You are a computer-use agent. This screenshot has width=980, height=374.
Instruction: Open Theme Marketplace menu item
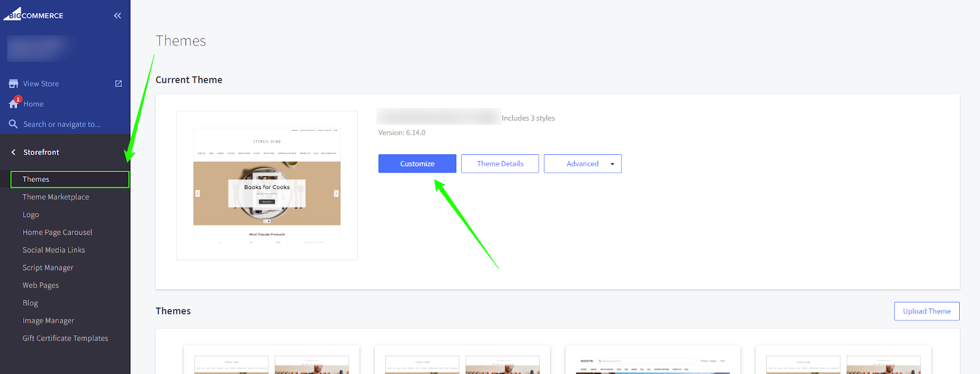point(56,197)
